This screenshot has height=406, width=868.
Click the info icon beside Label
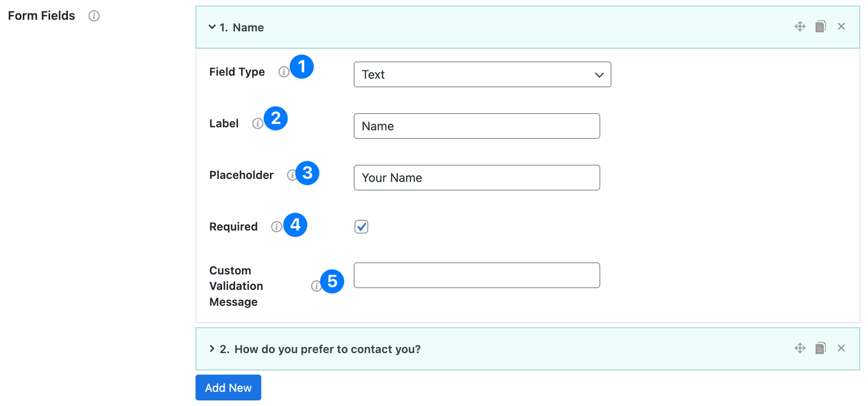coord(257,123)
